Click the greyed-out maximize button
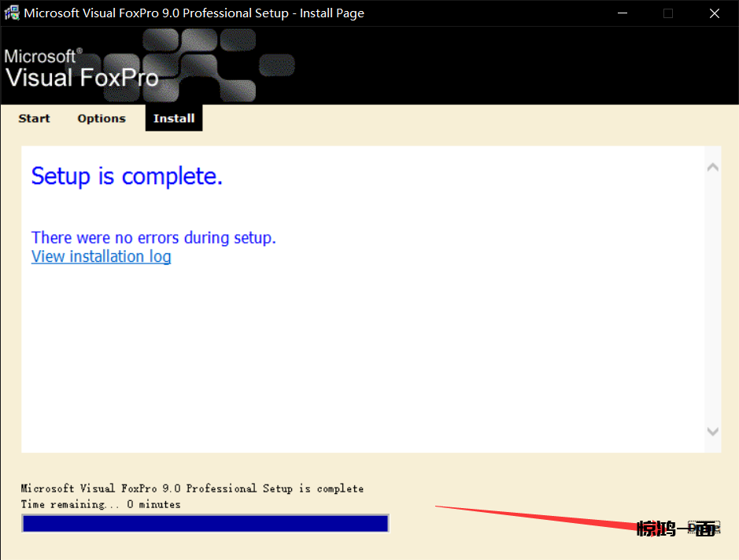739x560 pixels. click(x=668, y=13)
